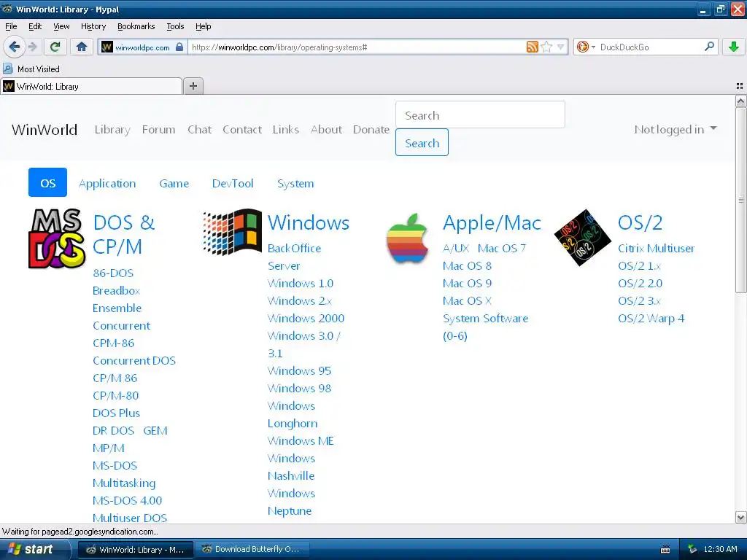Open the Windows 95 link
The width and height of the screenshot is (747, 560).
(299, 370)
